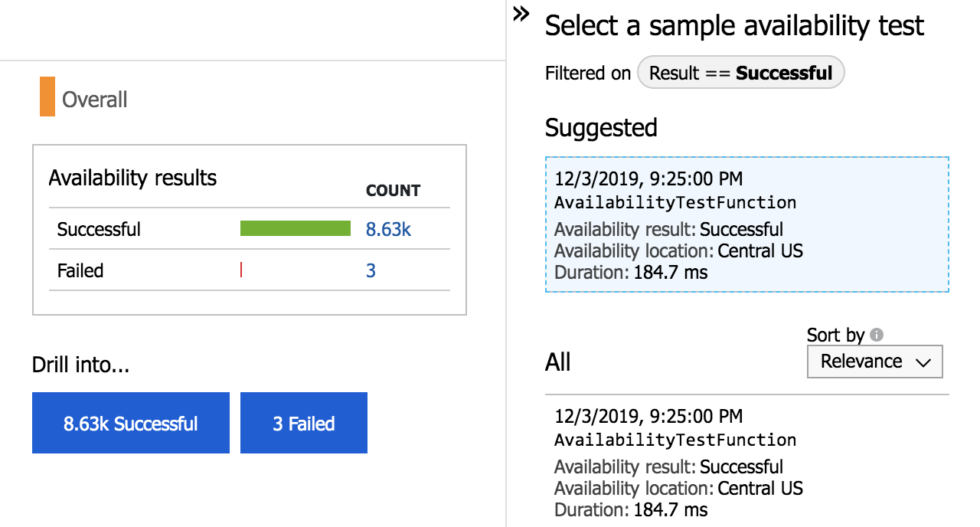Drill into the 3 Failed results
The width and height of the screenshot is (980, 527).
[x=304, y=423]
